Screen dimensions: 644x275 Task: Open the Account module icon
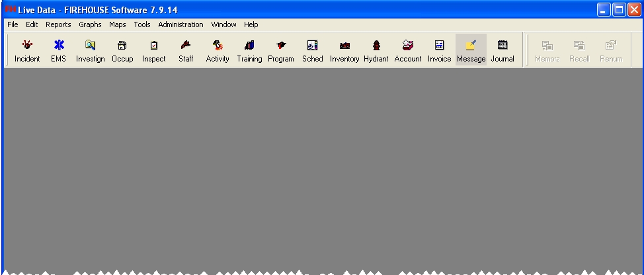408,50
